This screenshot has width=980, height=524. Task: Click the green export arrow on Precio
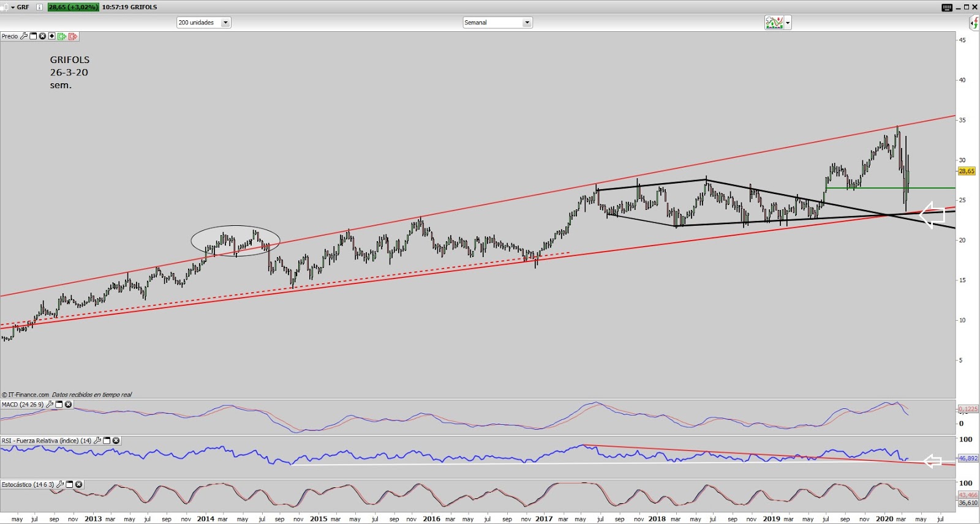pos(62,36)
